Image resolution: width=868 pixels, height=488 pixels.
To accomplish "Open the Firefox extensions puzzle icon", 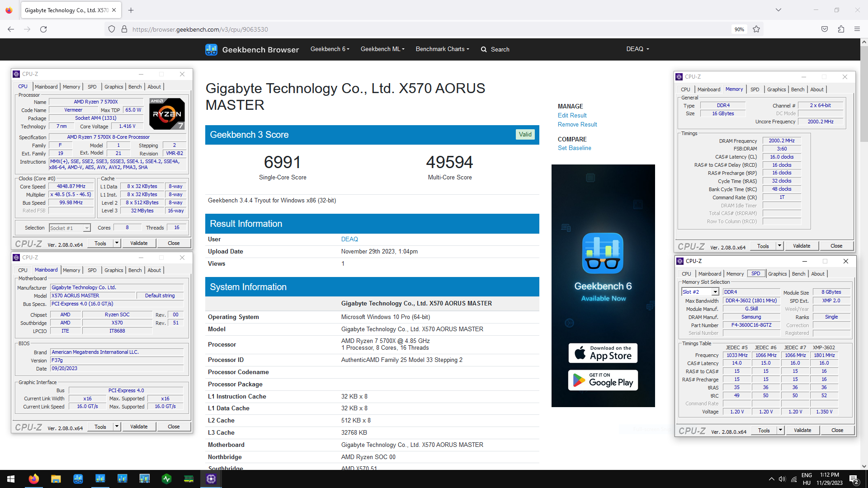I will 841,29.
